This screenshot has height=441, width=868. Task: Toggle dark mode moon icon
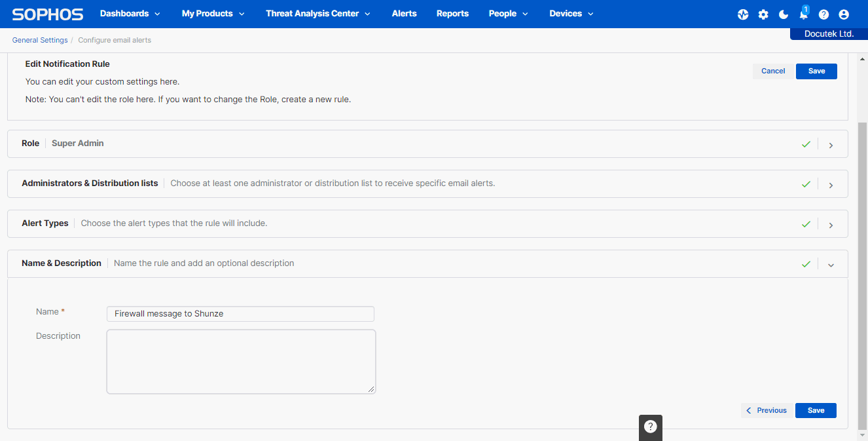(784, 14)
